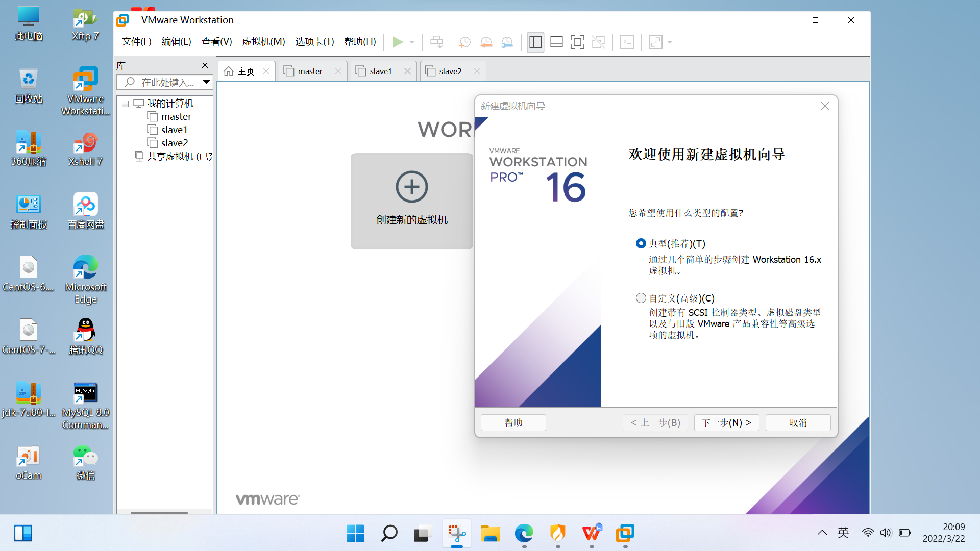Collapse the 我的计算机 tree node
This screenshot has height=551, width=980.
[x=125, y=103]
